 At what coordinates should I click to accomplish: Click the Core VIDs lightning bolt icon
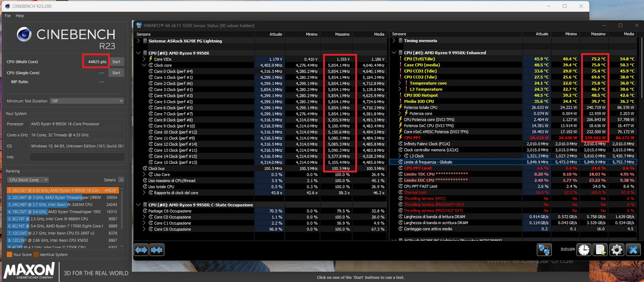point(150,59)
